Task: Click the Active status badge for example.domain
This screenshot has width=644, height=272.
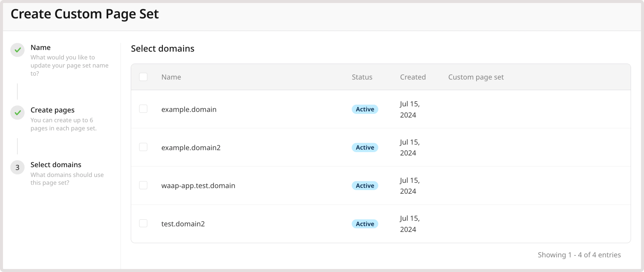Action: click(365, 109)
